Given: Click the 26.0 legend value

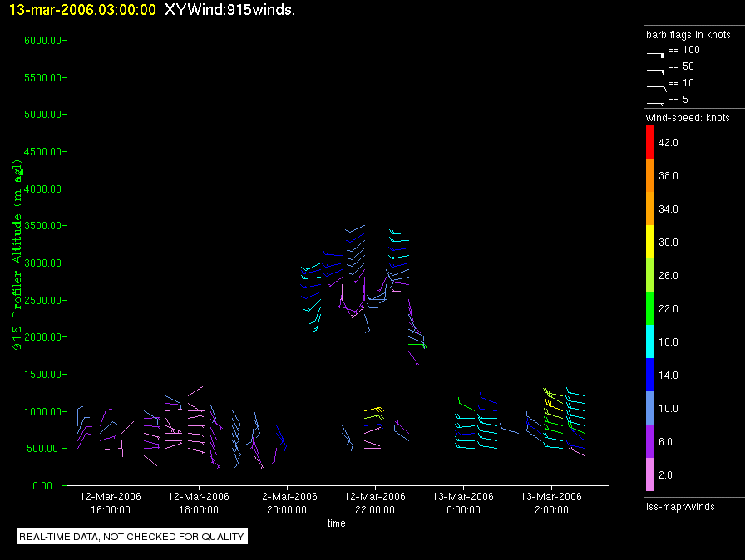Looking at the screenshot, I should coord(668,275).
